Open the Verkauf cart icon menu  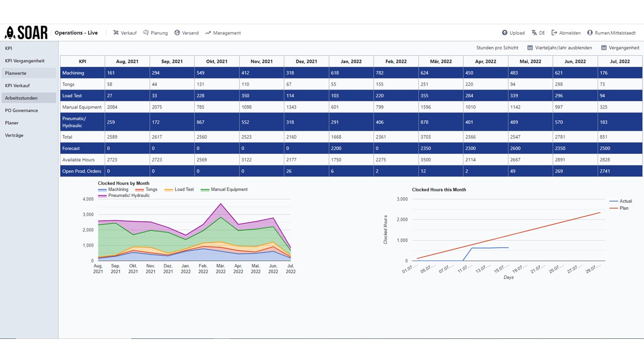(116, 33)
